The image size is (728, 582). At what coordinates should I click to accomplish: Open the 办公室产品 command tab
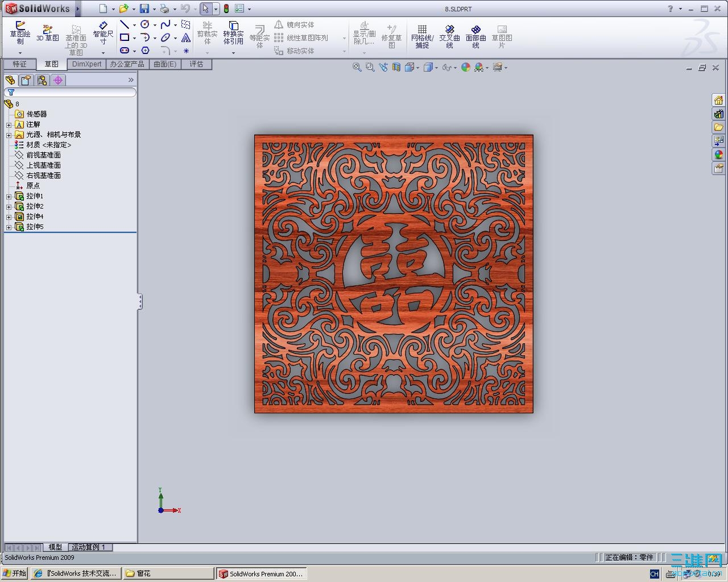click(x=127, y=64)
